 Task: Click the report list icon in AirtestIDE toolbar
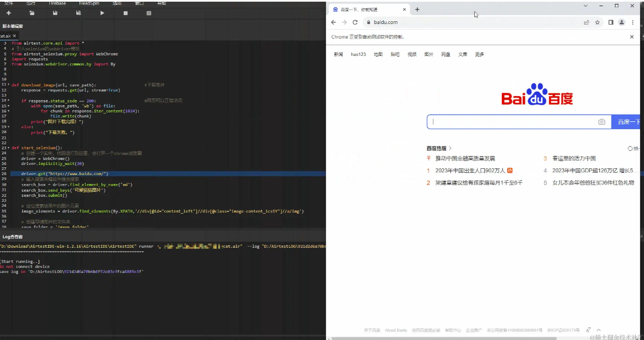148,13
